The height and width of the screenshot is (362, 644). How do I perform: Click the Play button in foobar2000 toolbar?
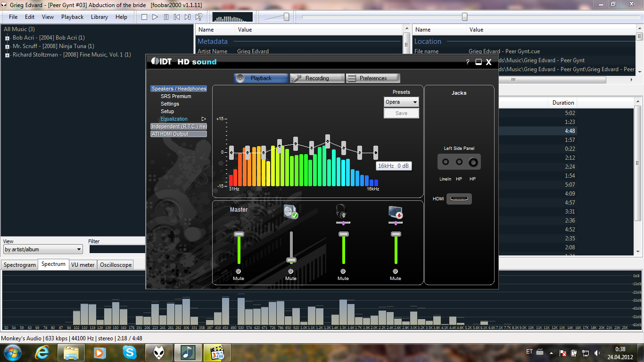click(155, 17)
